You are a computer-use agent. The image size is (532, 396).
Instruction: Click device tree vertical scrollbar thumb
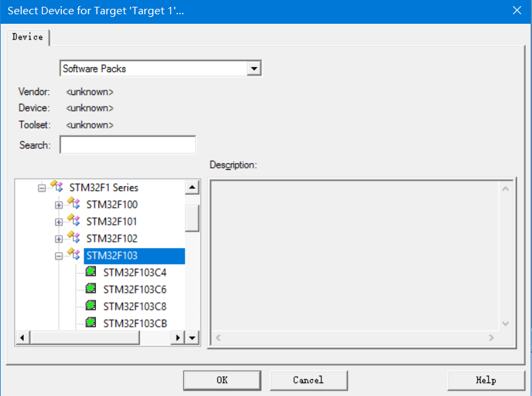pyautogui.click(x=192, y=218)
